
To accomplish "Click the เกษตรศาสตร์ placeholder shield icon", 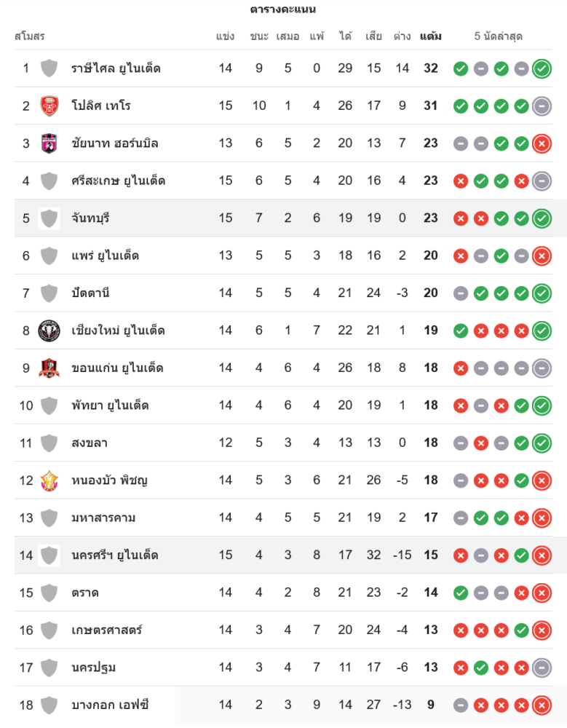I will 49,630.
